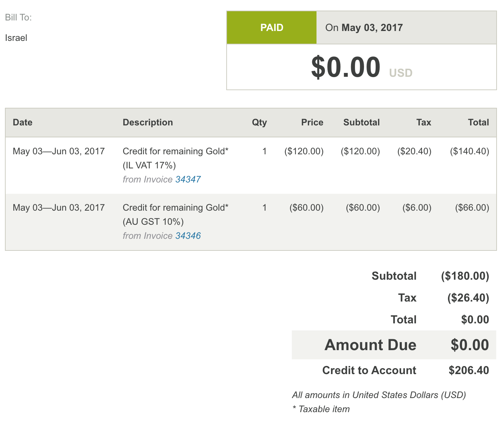Select the ($120.00) subtotal cell
This screenshot has width=504, height=422.
point(360,151)
